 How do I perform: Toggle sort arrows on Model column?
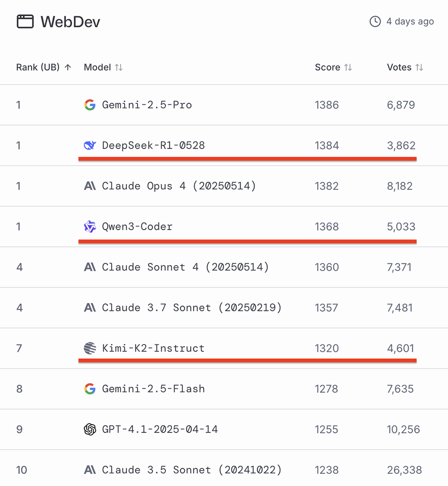(119, 68)
